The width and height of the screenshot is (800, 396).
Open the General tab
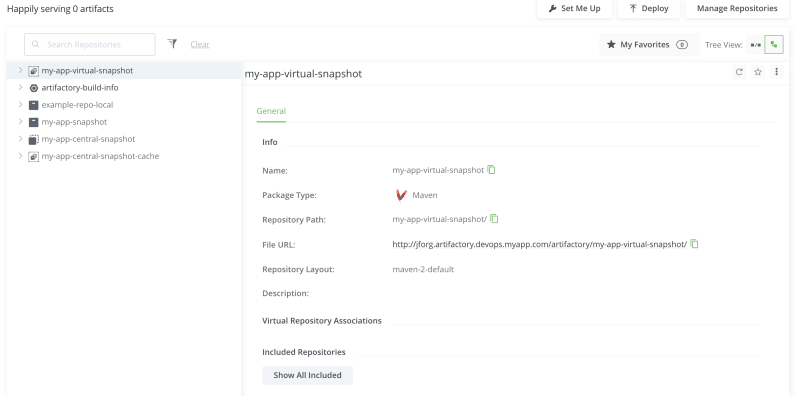pos(271,111)
